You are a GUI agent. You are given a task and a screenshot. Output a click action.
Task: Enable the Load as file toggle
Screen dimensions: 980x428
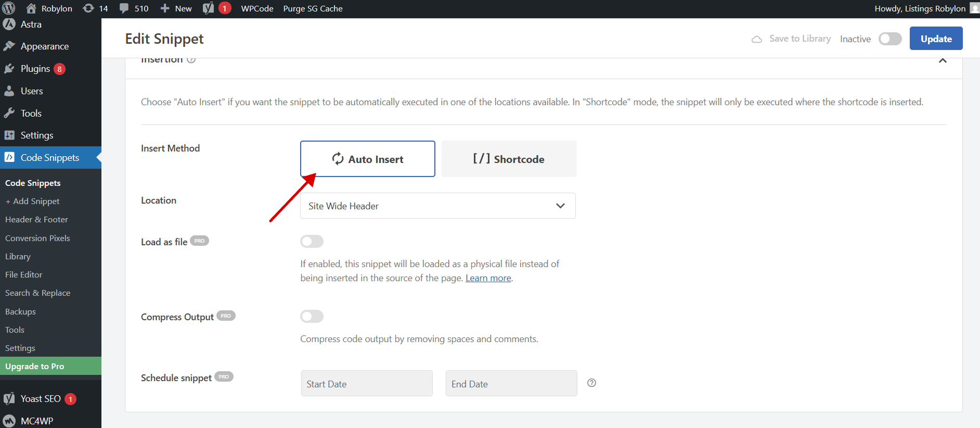pos(312,241)
